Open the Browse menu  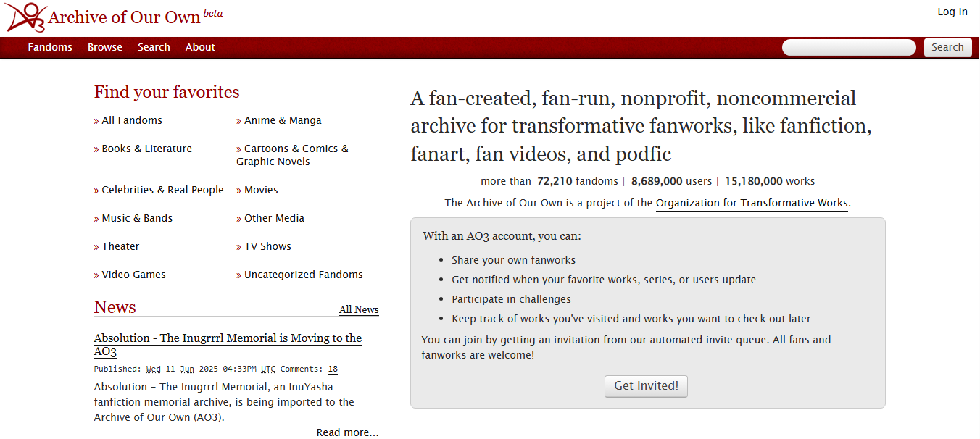105,47
